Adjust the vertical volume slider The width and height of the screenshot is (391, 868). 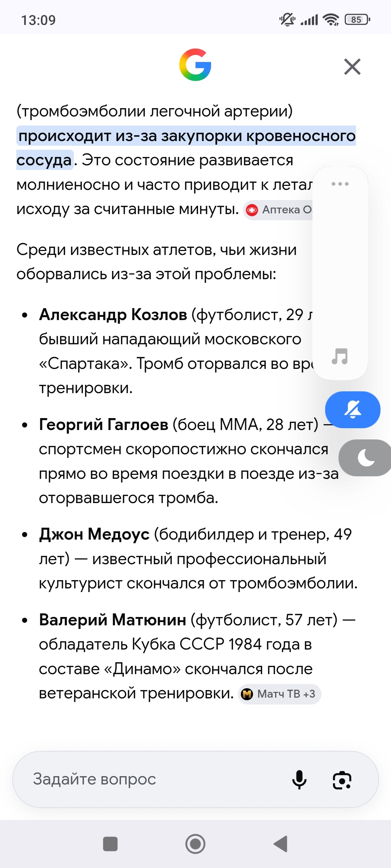click(x=340, y=273)
